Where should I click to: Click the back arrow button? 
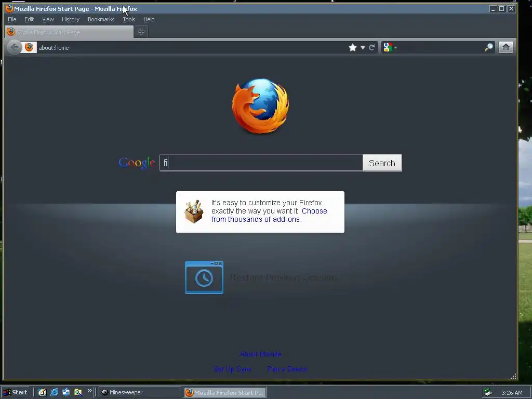(x=15, y=47)
